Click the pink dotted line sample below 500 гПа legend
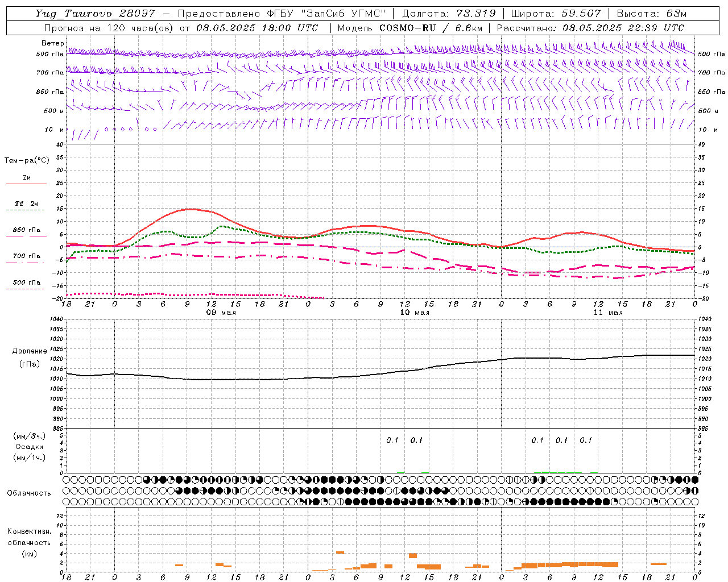This screenshot has height=582, width=728. click(x=26, y=289)
